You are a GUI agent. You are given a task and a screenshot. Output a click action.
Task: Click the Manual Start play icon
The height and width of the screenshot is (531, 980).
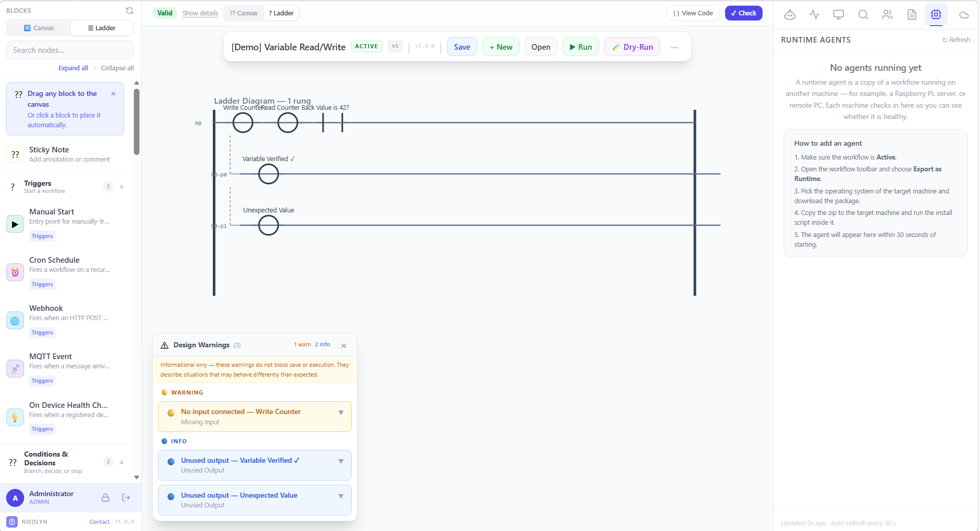tap(15, 224)
